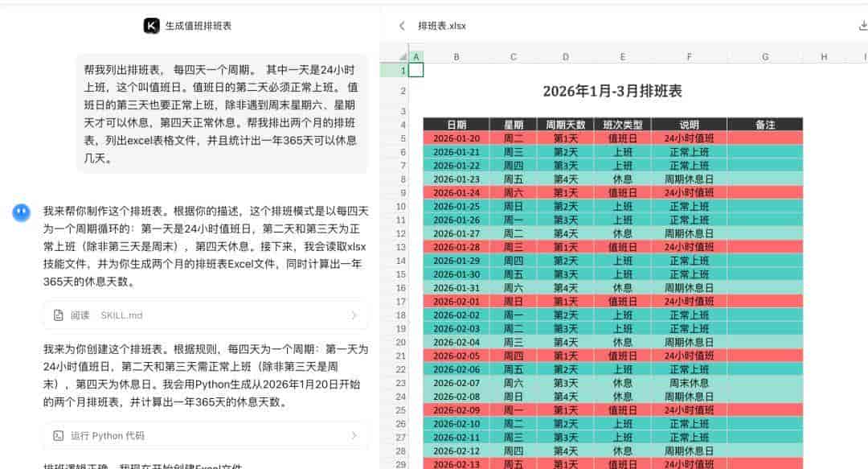Click the 周期天数 header cell

565,125
